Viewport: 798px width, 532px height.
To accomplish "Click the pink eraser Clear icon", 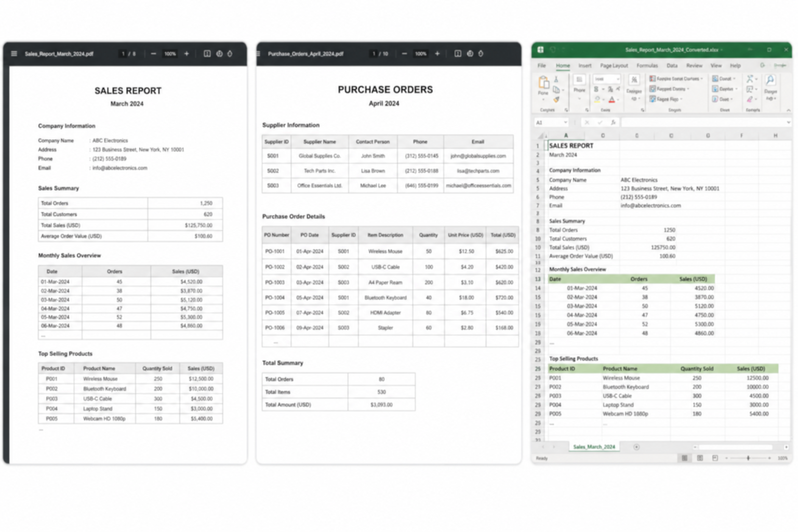I will [x=750, y=99].
